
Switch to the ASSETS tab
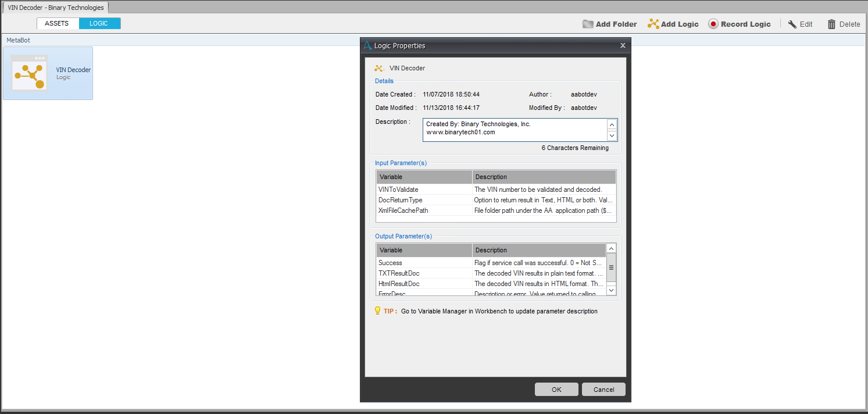point(57,23)
